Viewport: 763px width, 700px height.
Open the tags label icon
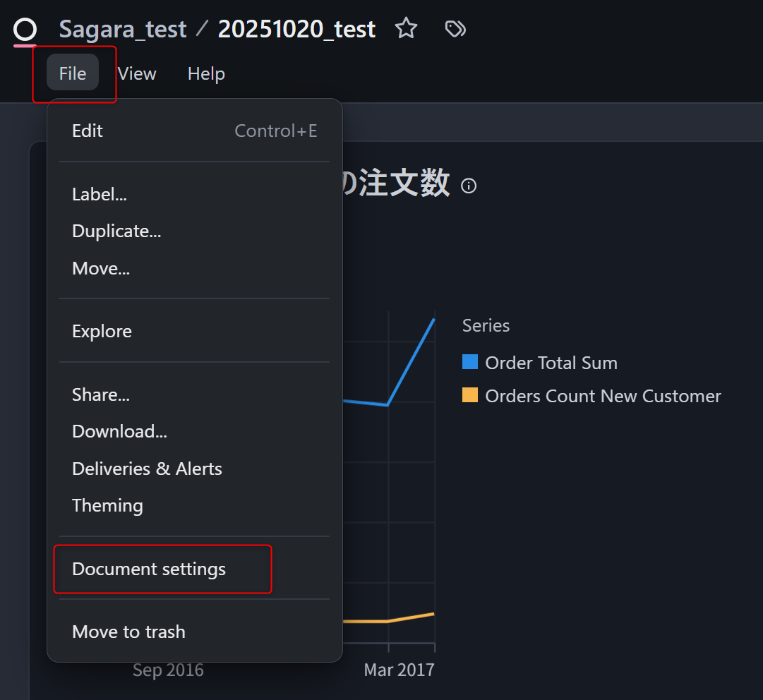(x=455, y=29)
